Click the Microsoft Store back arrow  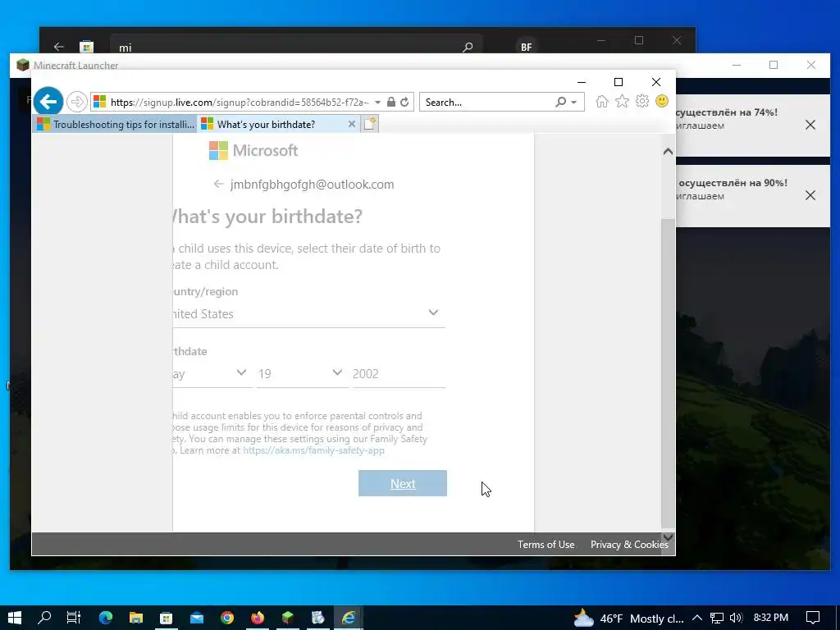(59, 47)
